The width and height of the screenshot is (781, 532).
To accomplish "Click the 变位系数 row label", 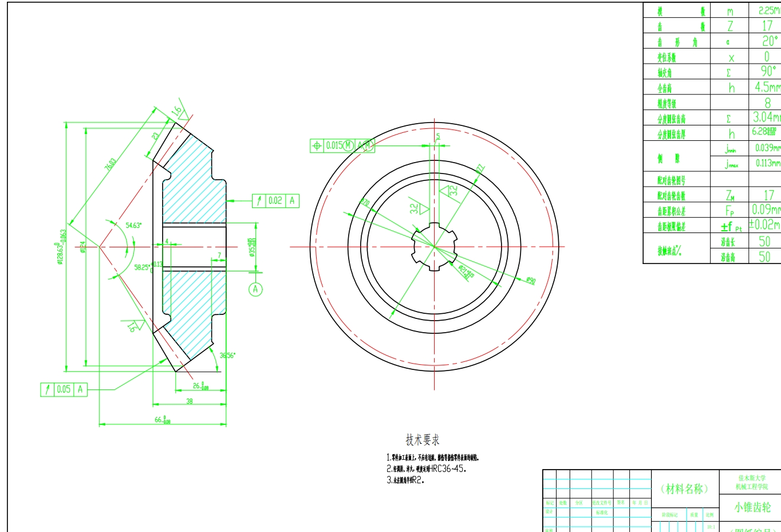I will tap(667, 57).
